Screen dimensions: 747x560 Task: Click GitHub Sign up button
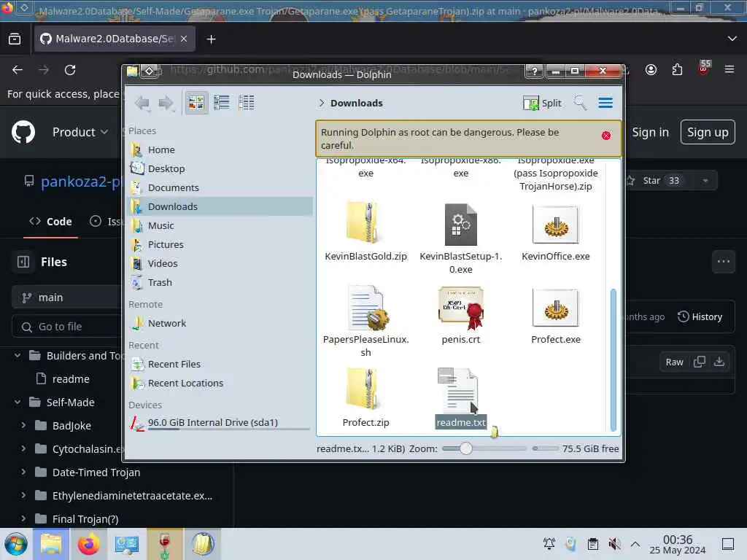[x=708, y=132]
